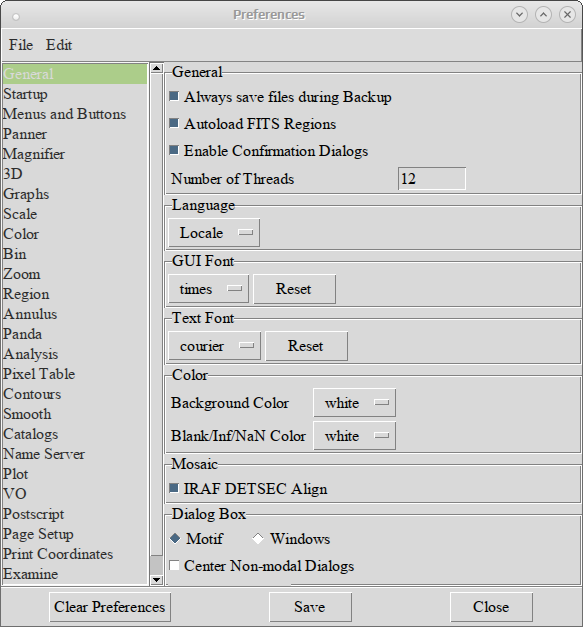The height and width of the screenshot is (627, 583).
Task: Open the times GUI font dropdown
Action: (208, 289)
